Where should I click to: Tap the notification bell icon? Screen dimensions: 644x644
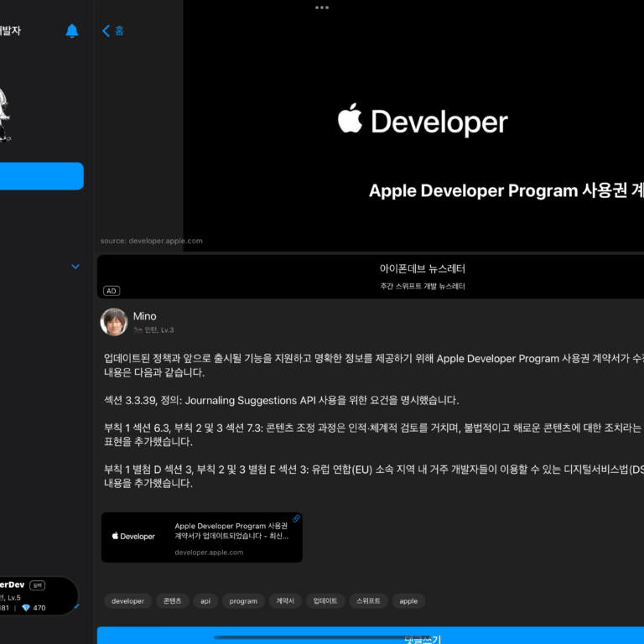tap(72, 31)
